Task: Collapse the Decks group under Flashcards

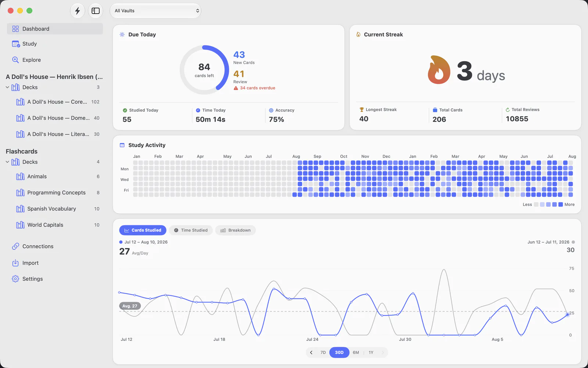Action: pyautogui.click(x=7, y=162)
